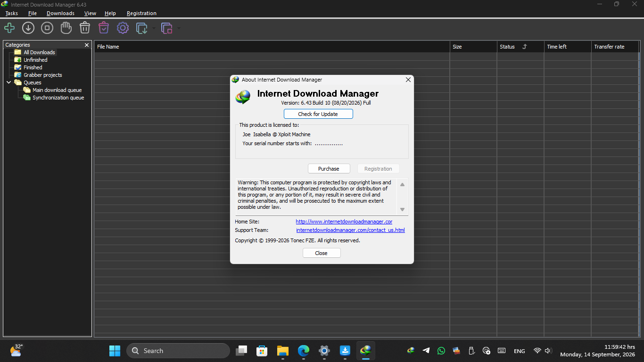This screenshot has width=644, height=362.
Task: Open the Help menu
Action: click(x=110, y=13)
